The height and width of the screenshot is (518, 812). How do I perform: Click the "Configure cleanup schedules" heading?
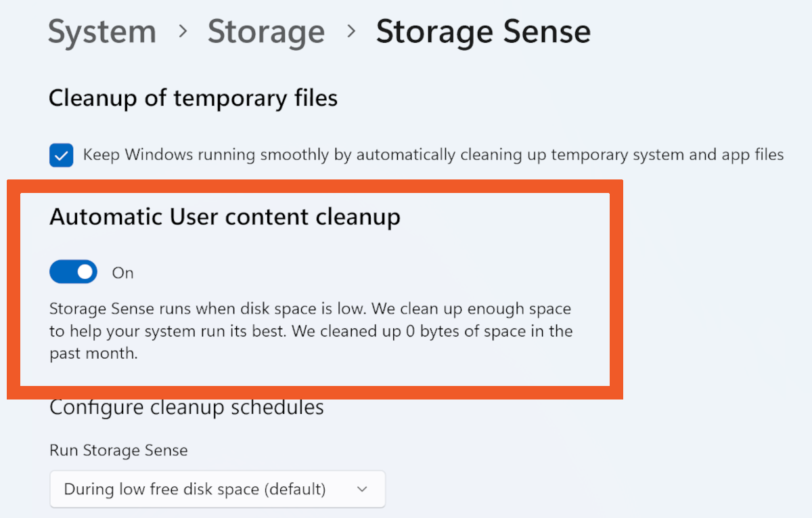(187, 408)
